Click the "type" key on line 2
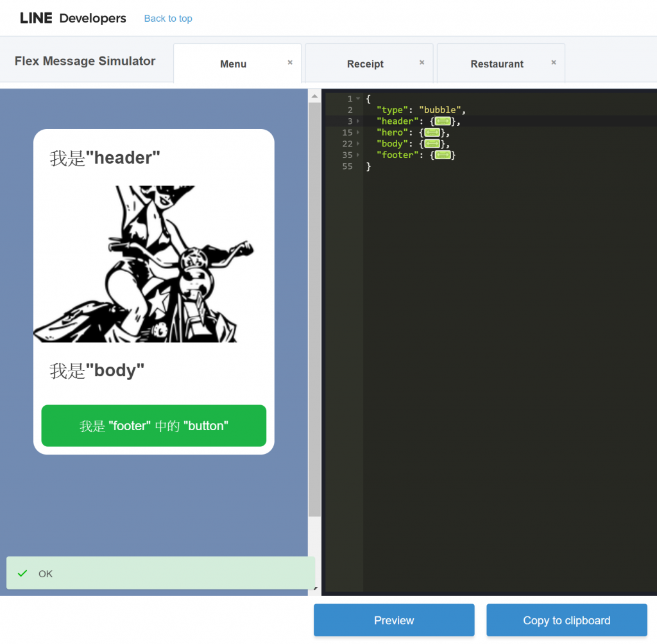Image resolution: width=657 pixels, height=644 pixels. click(x=392, y=110)
